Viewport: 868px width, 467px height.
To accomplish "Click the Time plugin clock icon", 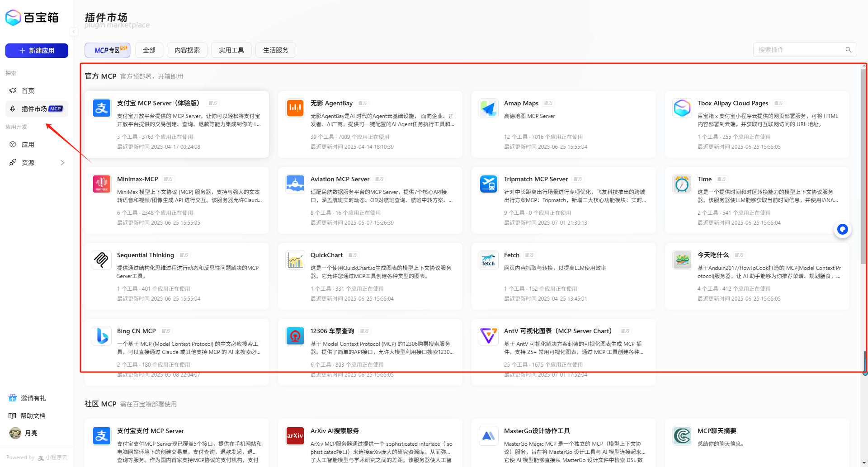I will 682,184.
